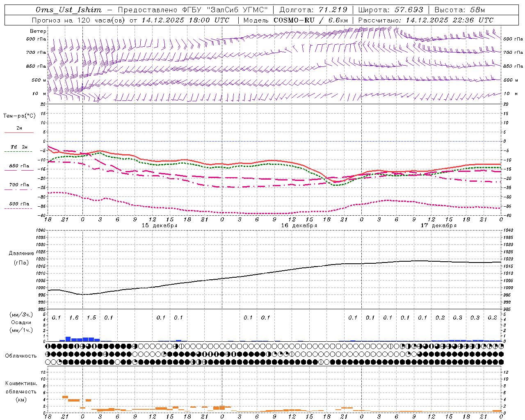The image size is (525, 420).
Task: Select the Облачность cloudiness label
Action: pyautogui.click(x=21, y=356)
